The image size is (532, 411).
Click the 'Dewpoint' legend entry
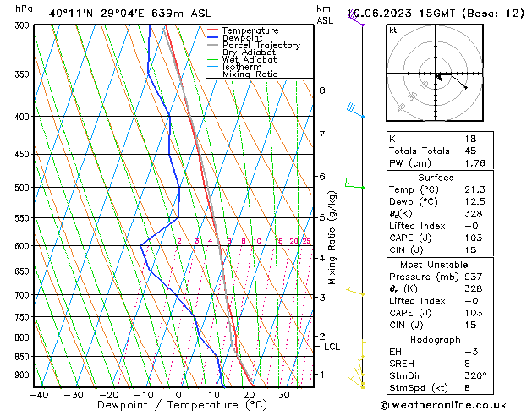click(x=243, y=38)
